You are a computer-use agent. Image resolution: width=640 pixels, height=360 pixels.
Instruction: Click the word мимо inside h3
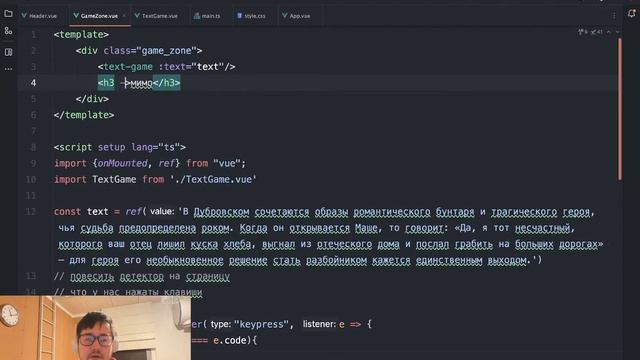click(x=141, y=83)
